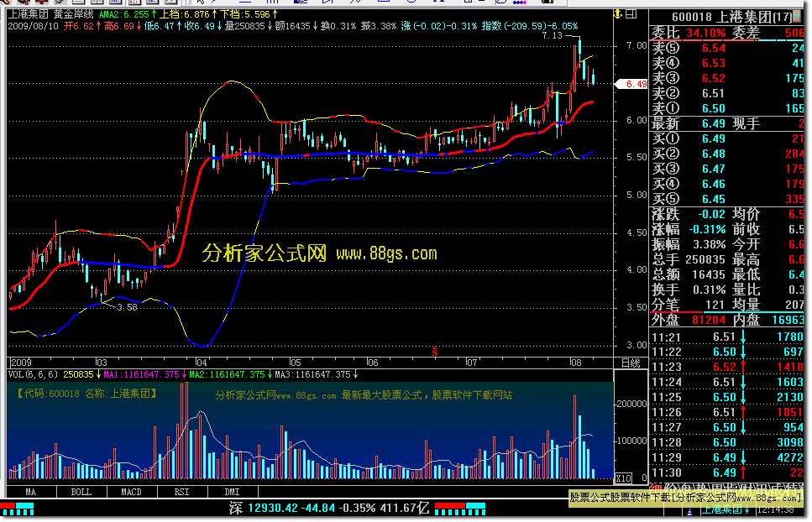Screen dimensions: 812x522
Task: Click the 涨幅 -0.31% value
Action: pyautogui.click(x=707, y=229)
